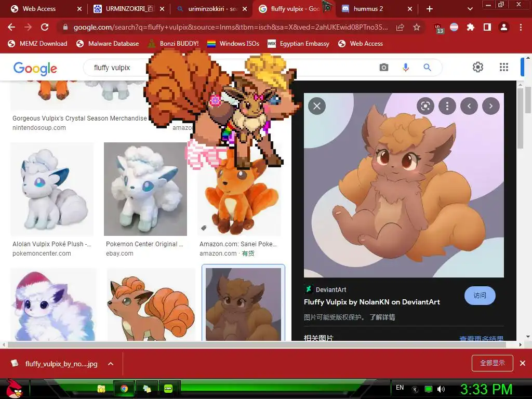Close the image preview panel
Screen dimensions: 532x399
[x=317, y=106]
